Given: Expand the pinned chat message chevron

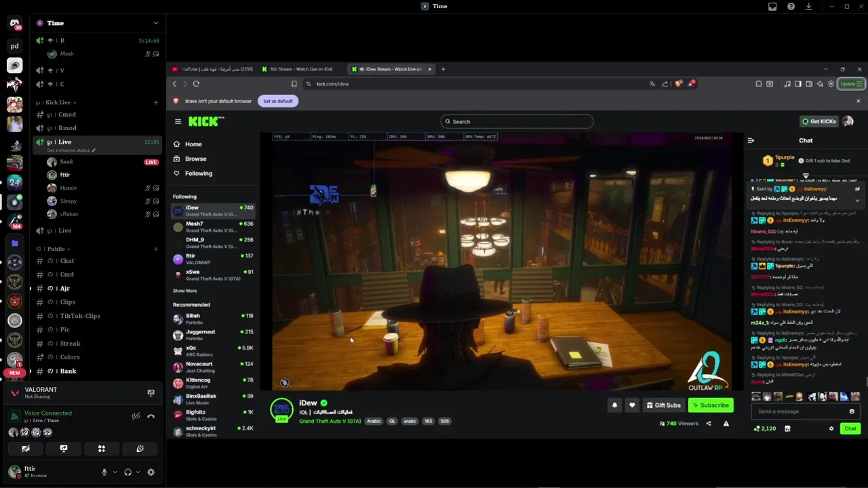Looking at the screenshot, I should 857,201.
